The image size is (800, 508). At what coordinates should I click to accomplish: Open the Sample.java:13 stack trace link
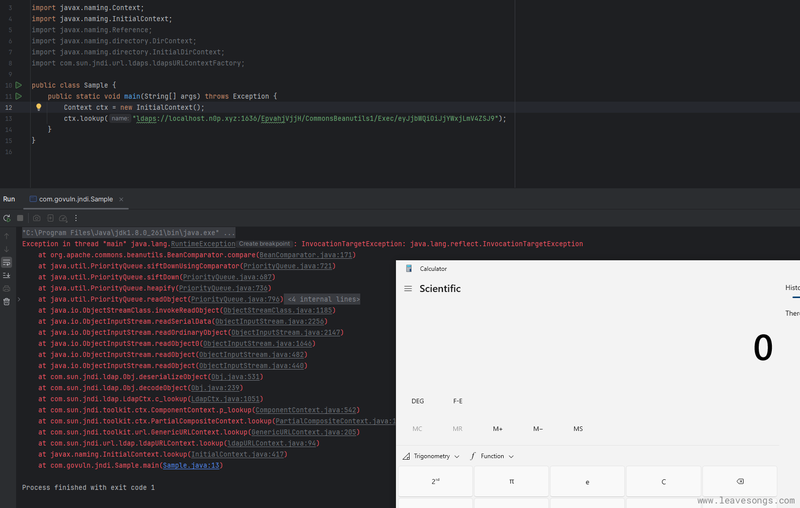(192, 465)
